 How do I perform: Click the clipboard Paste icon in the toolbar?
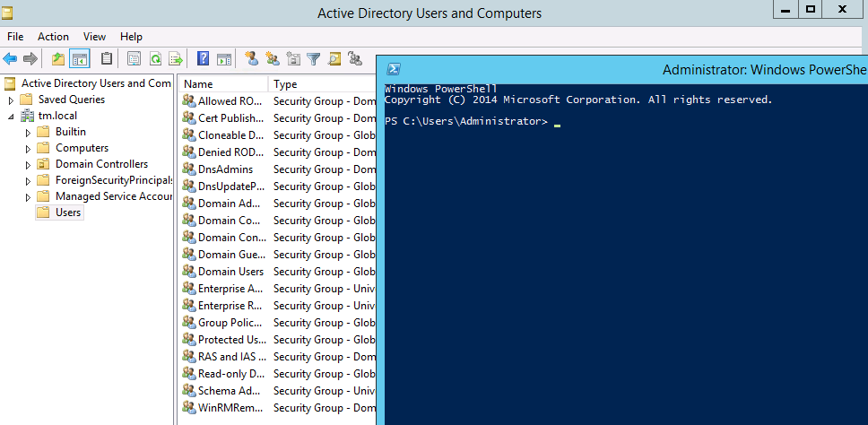(x=107, y=58)
